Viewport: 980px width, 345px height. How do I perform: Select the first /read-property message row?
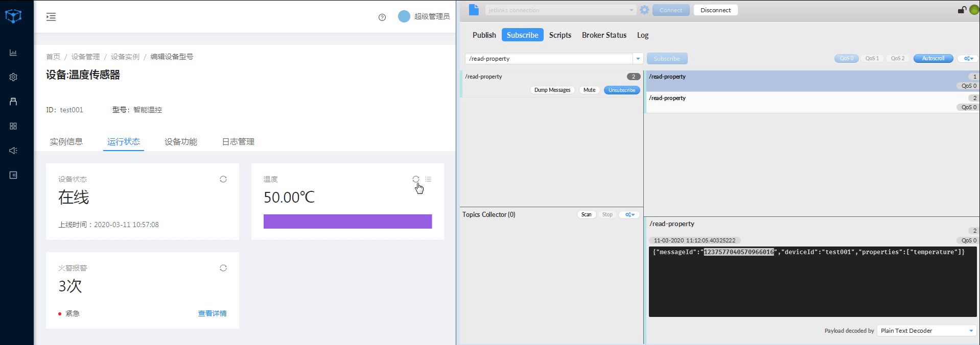811,81
